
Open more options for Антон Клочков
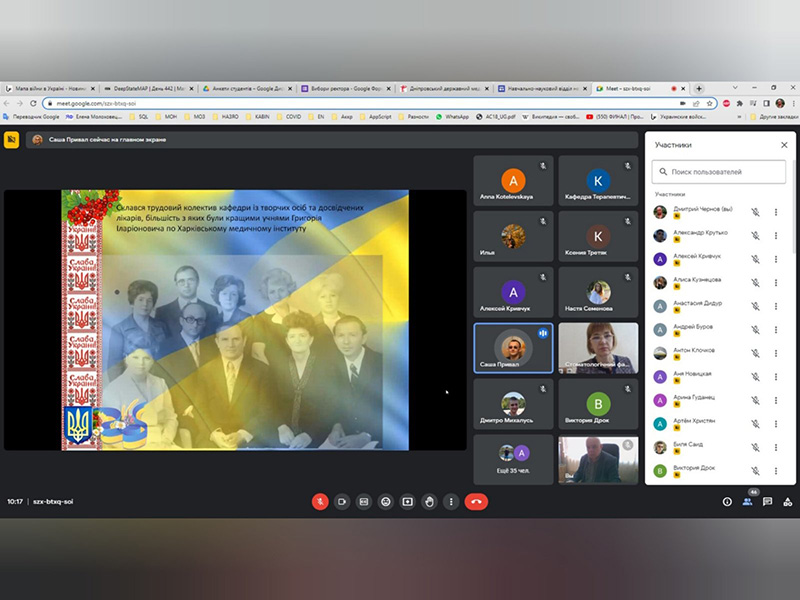coord(776,353)
